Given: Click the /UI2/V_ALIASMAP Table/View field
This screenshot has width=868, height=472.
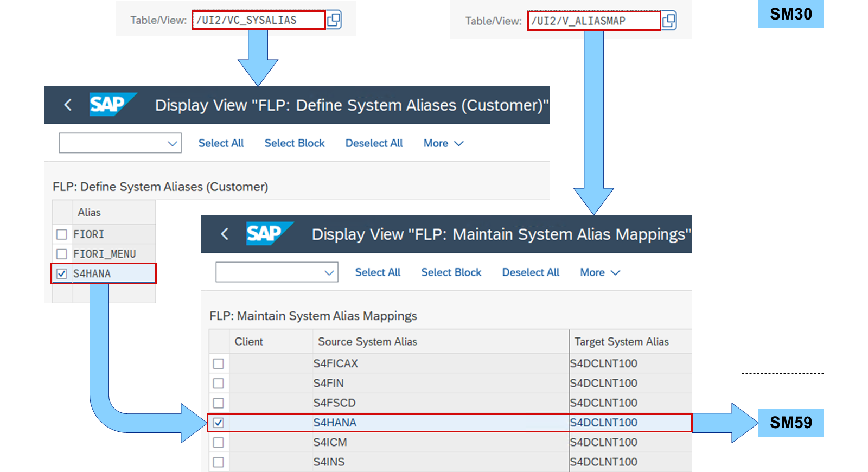Looking at the screenshot, I should pyautogui.click(x=593, y=21).
